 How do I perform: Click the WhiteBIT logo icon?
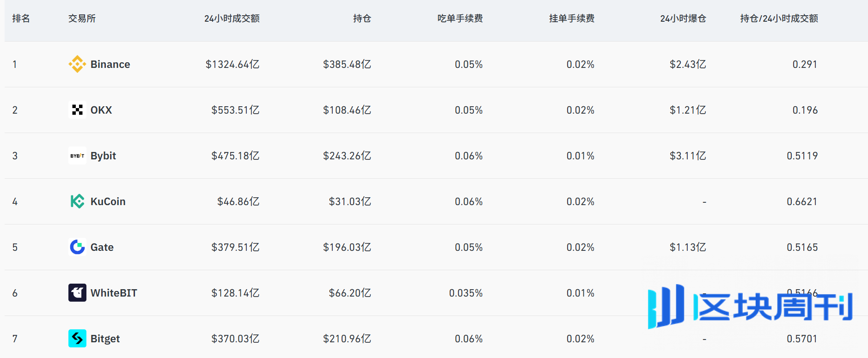click(77, 292)
